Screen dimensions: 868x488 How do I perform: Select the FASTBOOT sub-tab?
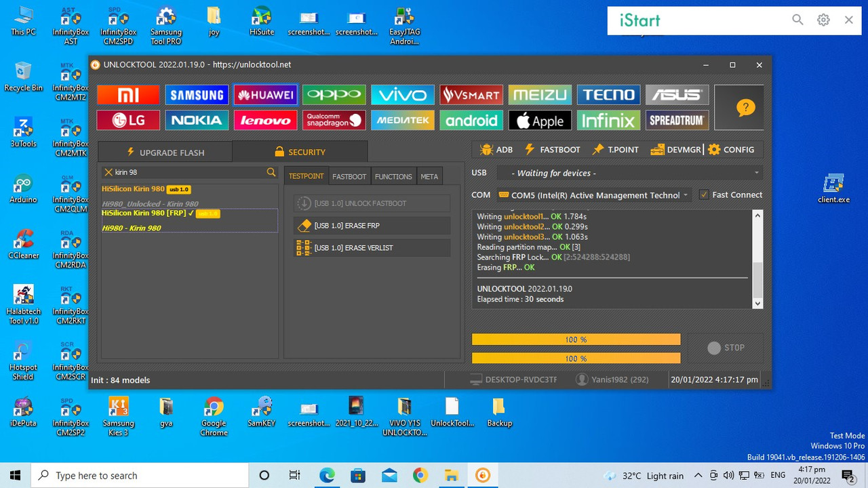[x=349, y=176]
